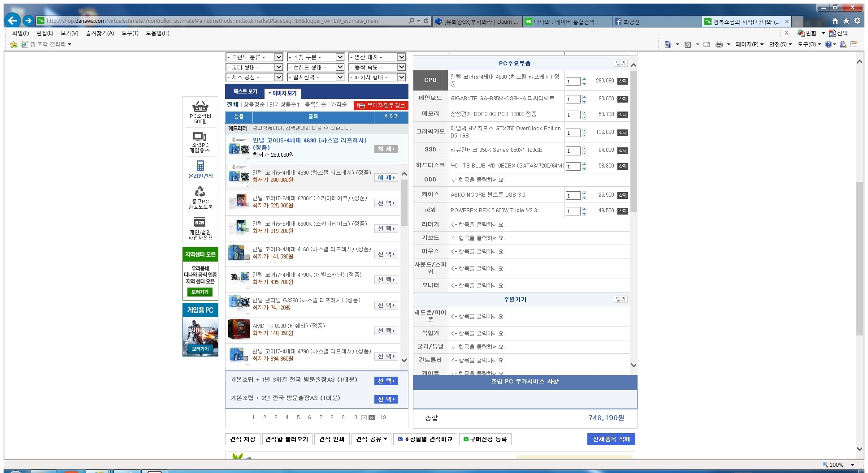Select the 온라인견적 calculator icon
This screenshot has width=868, height=473.
coord(200,166)
